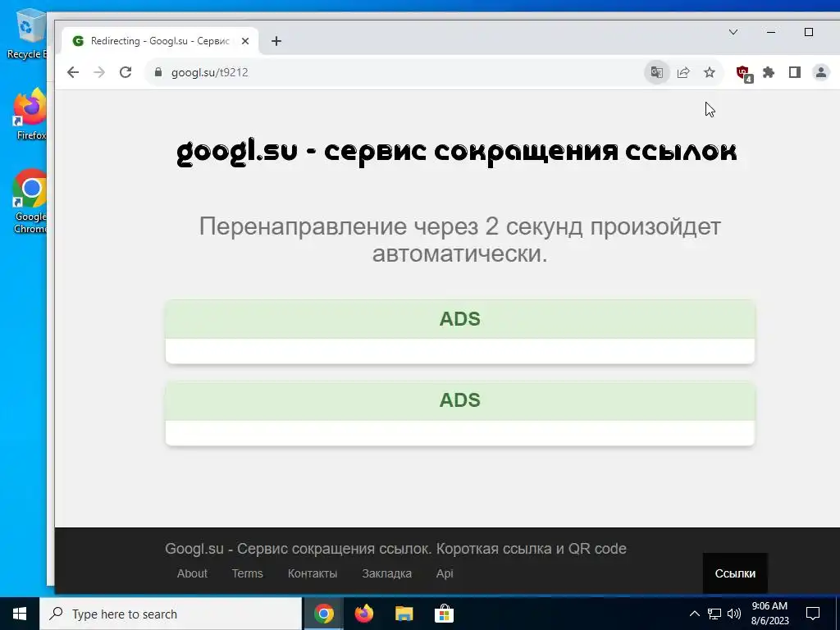Image resolution: width=840 pixels, height=630 pixels.
Task: Open the notification center icon
Action: pyautogui.click(x=813, y=614)
